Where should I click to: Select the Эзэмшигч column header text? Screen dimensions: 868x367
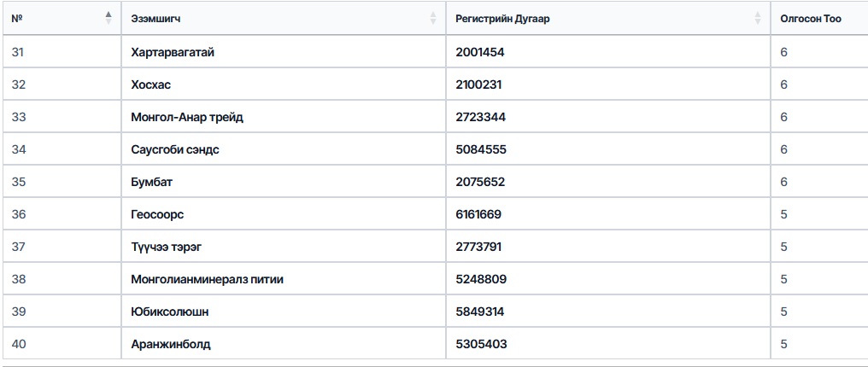pyautogui.click(x=155, y=19)
